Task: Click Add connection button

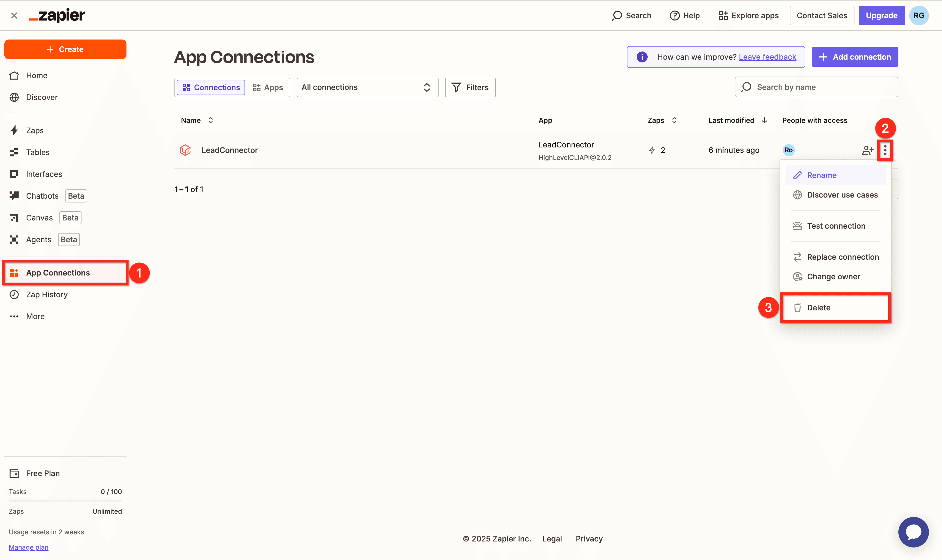Action: 855,57
